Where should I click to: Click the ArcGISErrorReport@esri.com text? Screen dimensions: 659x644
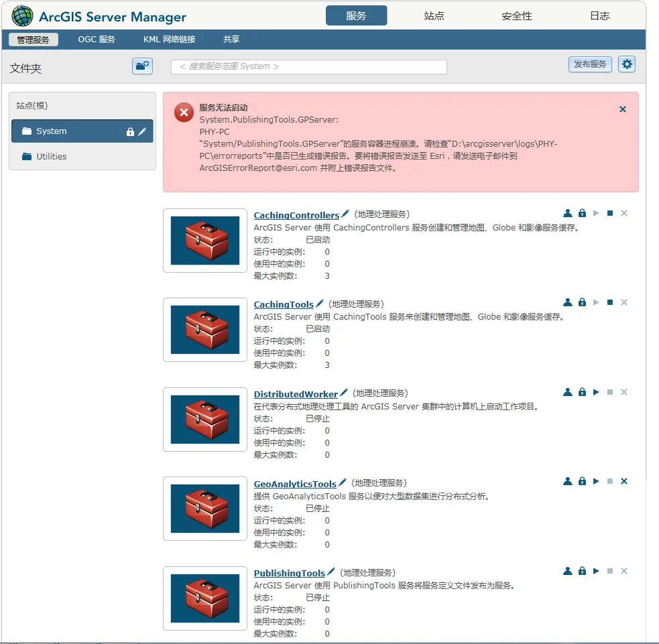pos(258,168)
